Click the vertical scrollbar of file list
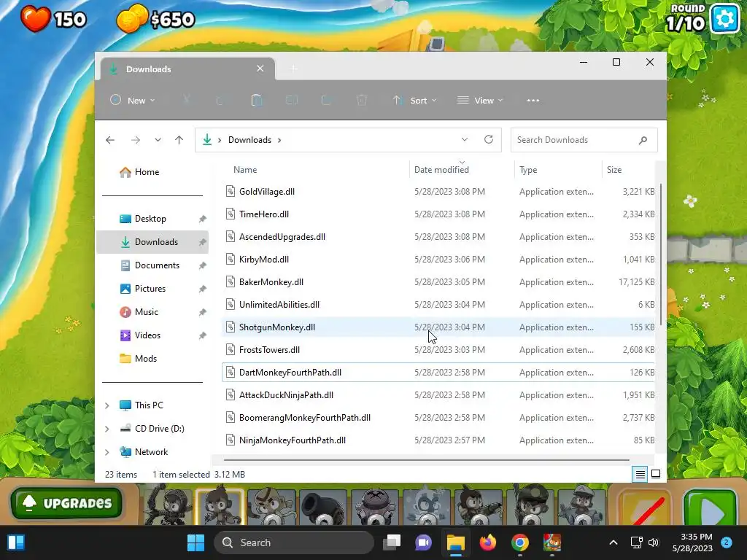The image size is (747, 560). click(x=660, y=254)
